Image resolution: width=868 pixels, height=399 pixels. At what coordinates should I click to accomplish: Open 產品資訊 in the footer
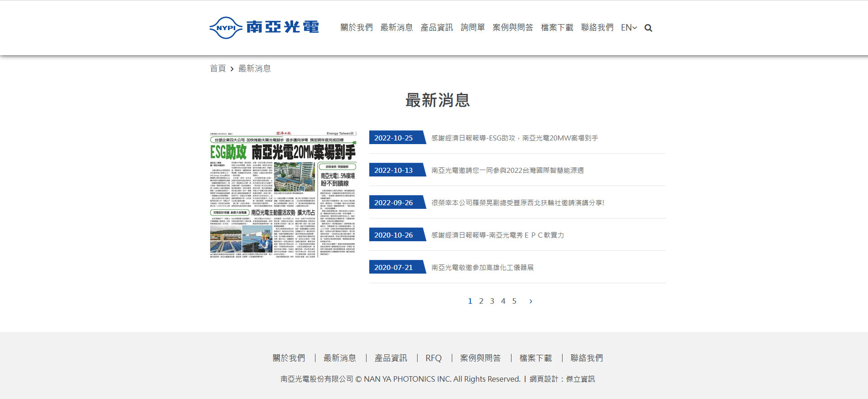(391, 358)
